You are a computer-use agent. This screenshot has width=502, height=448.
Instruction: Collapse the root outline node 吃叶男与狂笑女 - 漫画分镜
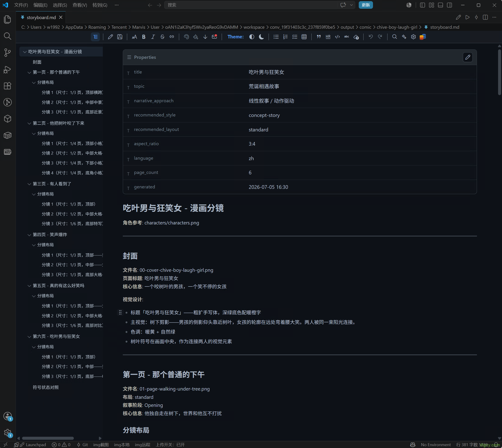tap(25, 52)
